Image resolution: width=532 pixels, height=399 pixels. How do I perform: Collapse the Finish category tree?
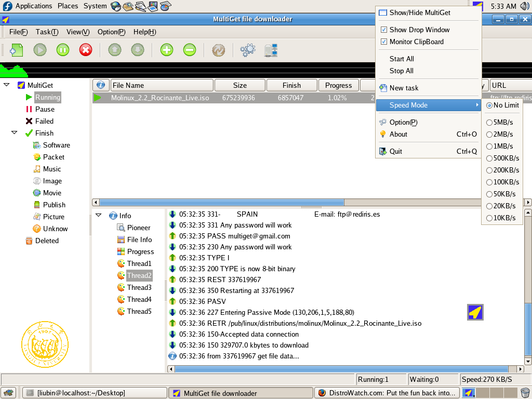14,133
